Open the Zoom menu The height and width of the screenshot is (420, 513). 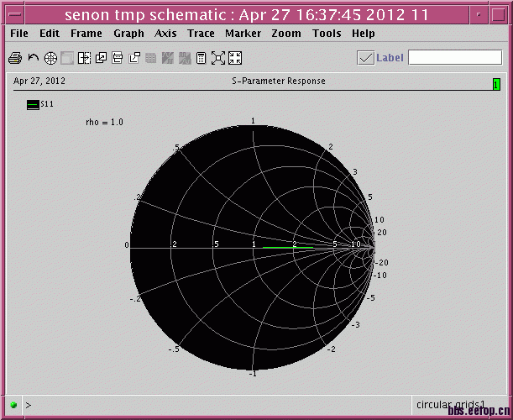pyautogui.click(x=286, y=34)
